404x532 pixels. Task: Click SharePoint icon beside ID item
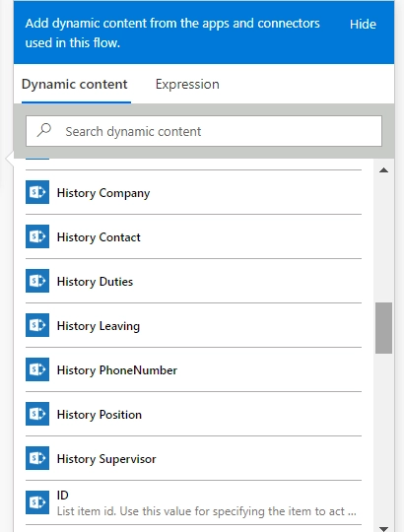(x=37, y=502)
